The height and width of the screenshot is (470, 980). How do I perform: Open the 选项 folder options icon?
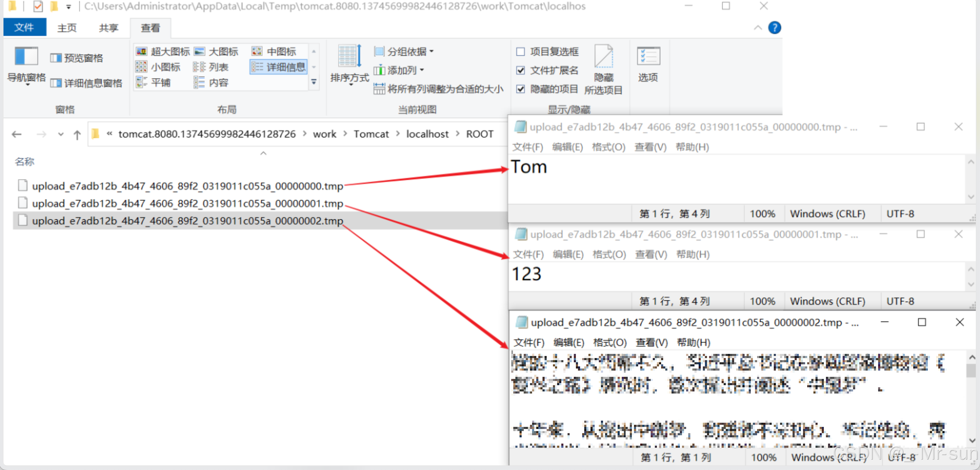[x=648, y=57]
